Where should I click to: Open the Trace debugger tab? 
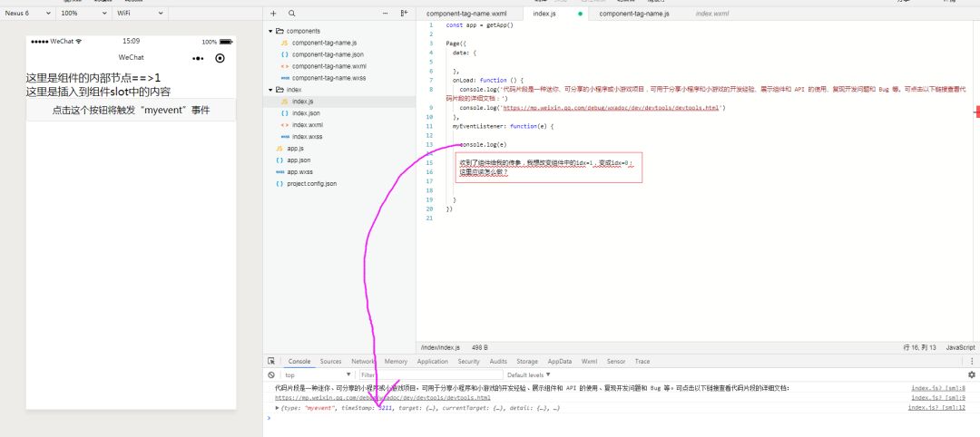(642, 362)
